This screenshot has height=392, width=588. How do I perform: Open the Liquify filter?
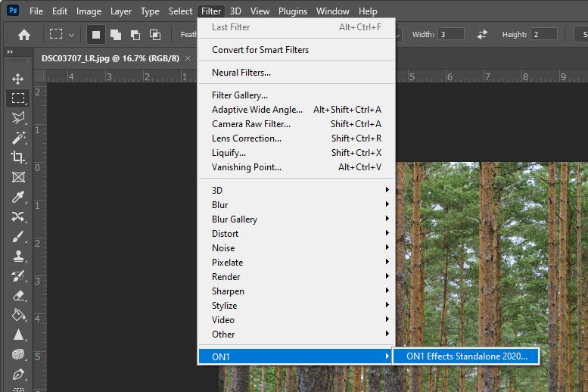point(296,153)
